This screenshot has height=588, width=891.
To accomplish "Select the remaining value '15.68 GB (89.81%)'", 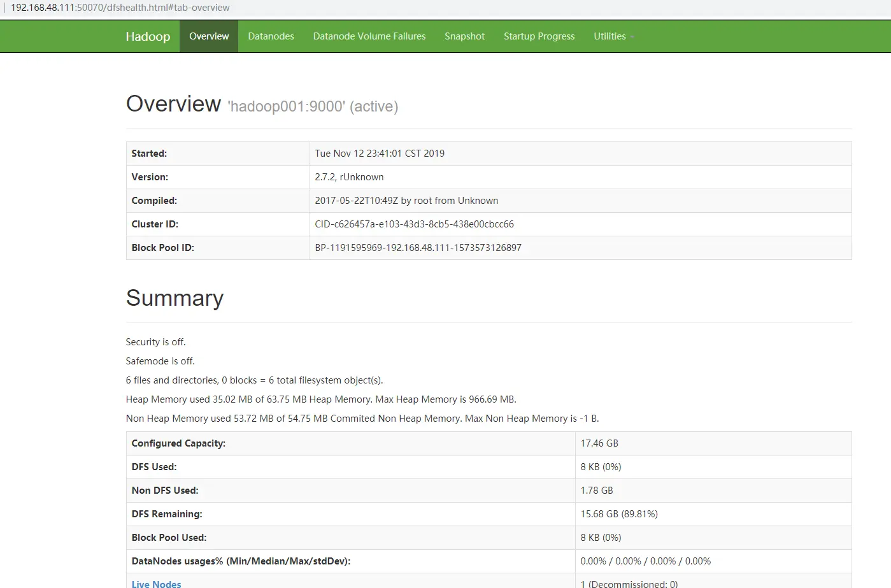I will click(x=619, y=514).
